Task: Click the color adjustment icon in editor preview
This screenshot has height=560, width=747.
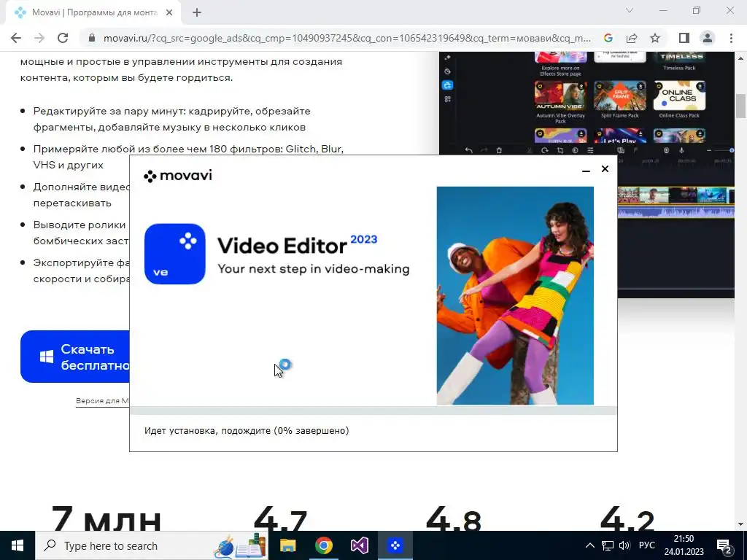Action: coord(575,150)
